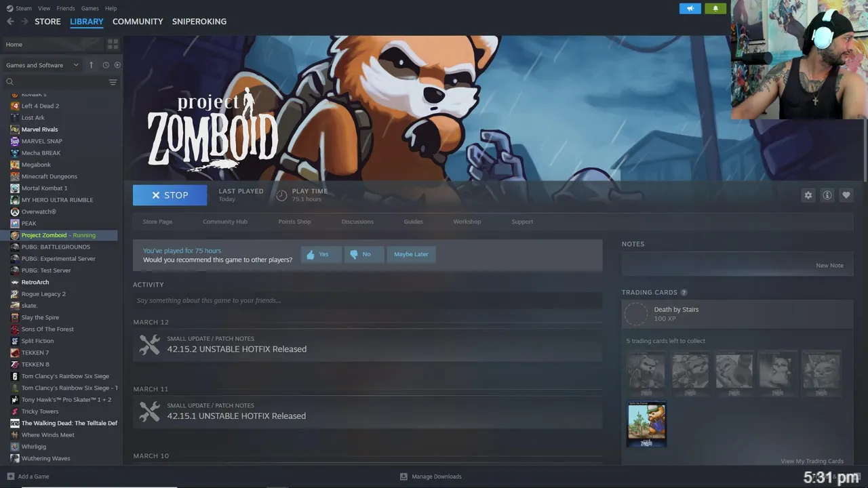
Task: Click the Home button in library sidebar
Action: click(x=52, y=44)
